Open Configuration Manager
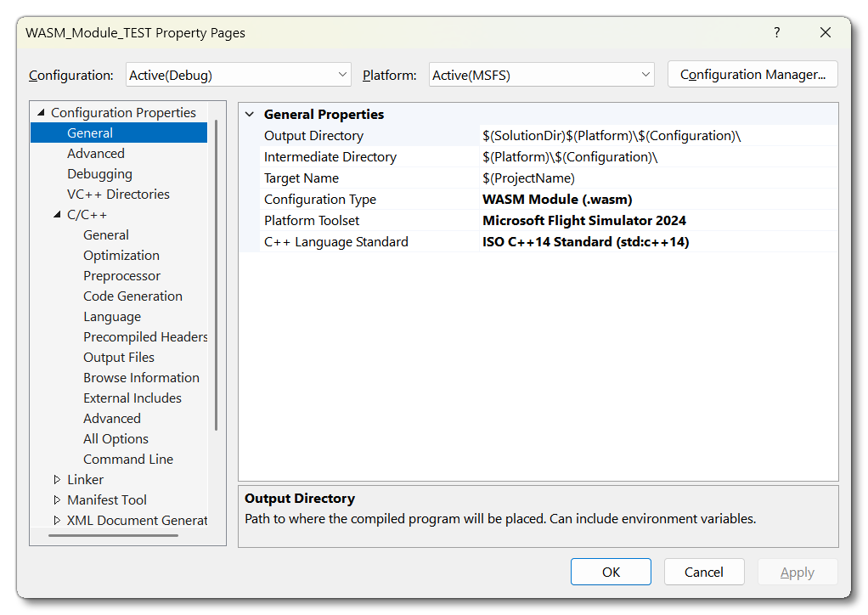This screenshot has width=868, height=615. tap(752, 75)
